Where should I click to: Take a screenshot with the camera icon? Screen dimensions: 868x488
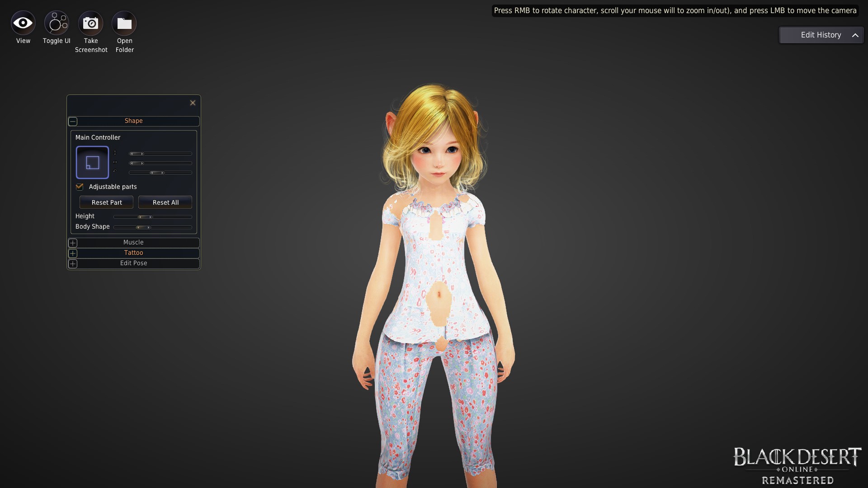tap(90, 23)
